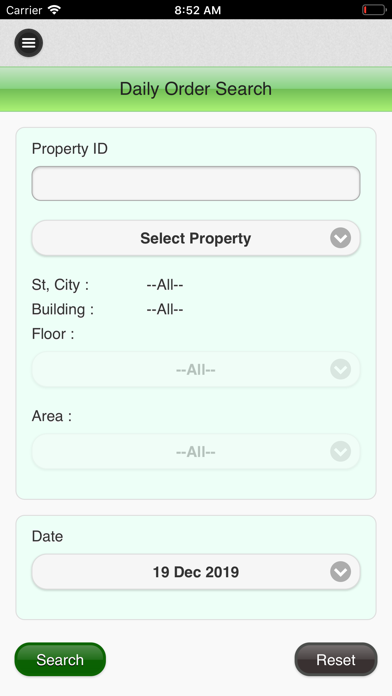This screenshot has height=696, width=392.
Task: Tap the chevron icon on Floor selector
Action: [341, 369]
